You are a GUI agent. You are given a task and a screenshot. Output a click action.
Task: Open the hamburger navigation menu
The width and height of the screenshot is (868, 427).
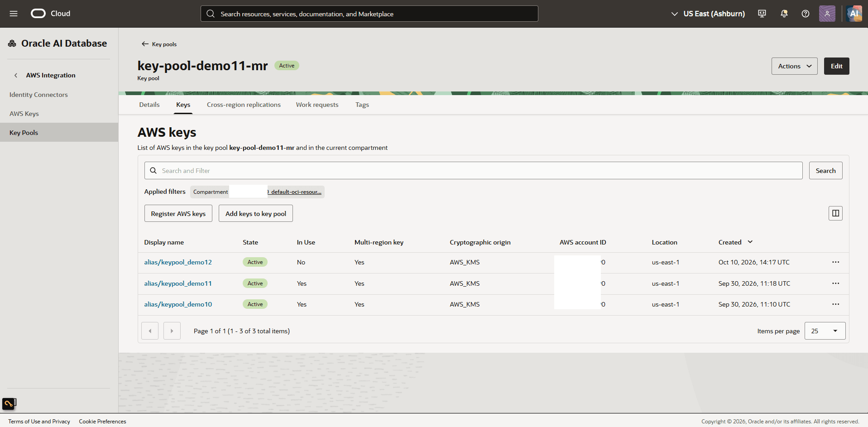(x=14, y=14)
